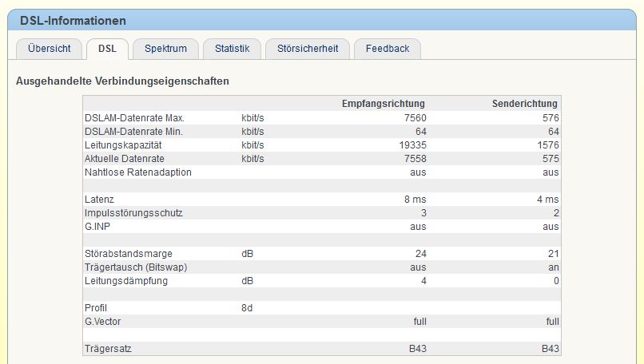Click the Senderichtung column header
Image resolution: width=644 pixels, height=364 pixels.
point(524,104)
